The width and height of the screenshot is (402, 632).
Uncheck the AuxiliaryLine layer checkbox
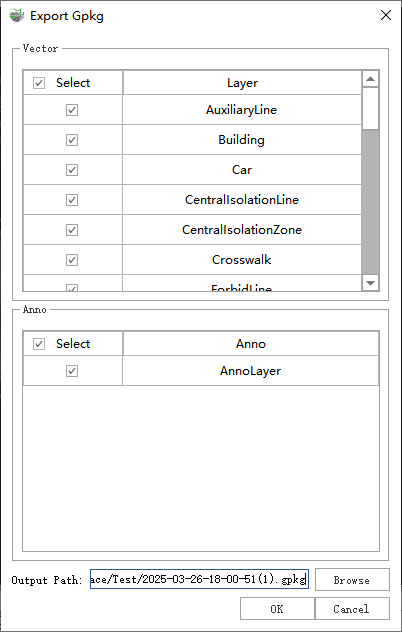point(72,110)
